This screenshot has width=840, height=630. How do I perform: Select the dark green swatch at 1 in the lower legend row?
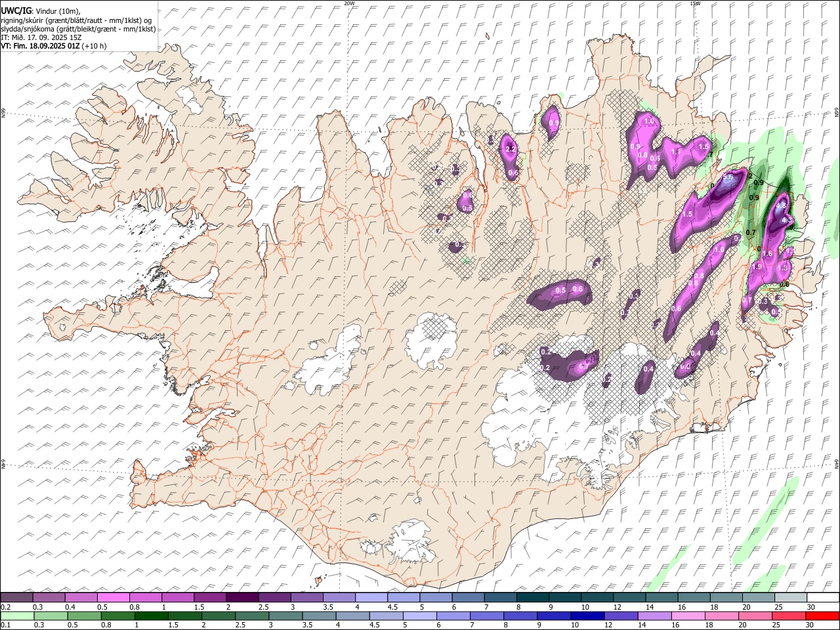(151, 616)
